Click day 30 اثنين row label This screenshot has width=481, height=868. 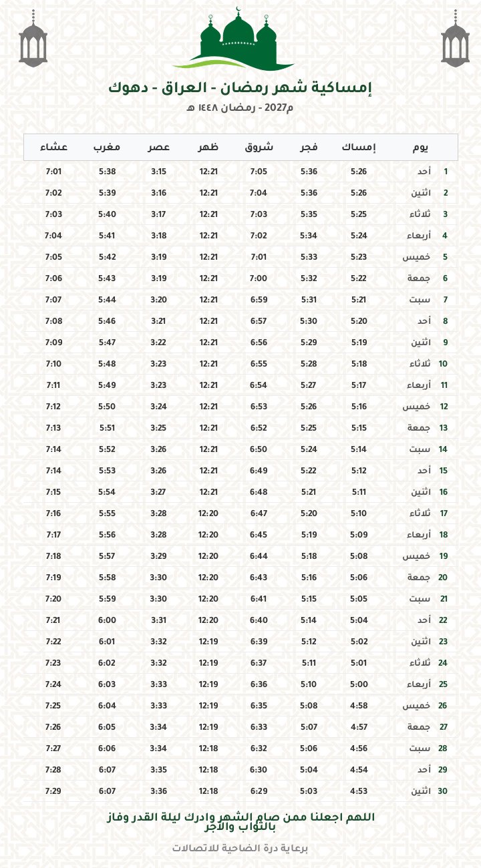click(x=429, y=791)
